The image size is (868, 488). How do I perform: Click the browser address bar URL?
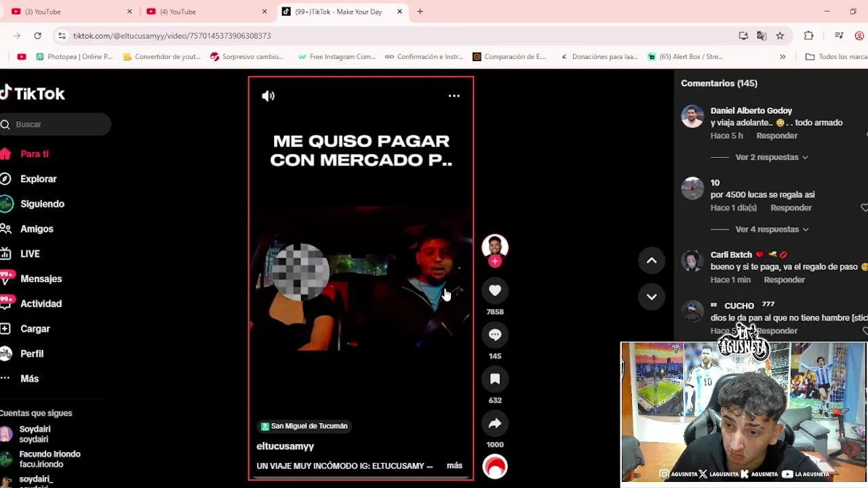point(172,36)
